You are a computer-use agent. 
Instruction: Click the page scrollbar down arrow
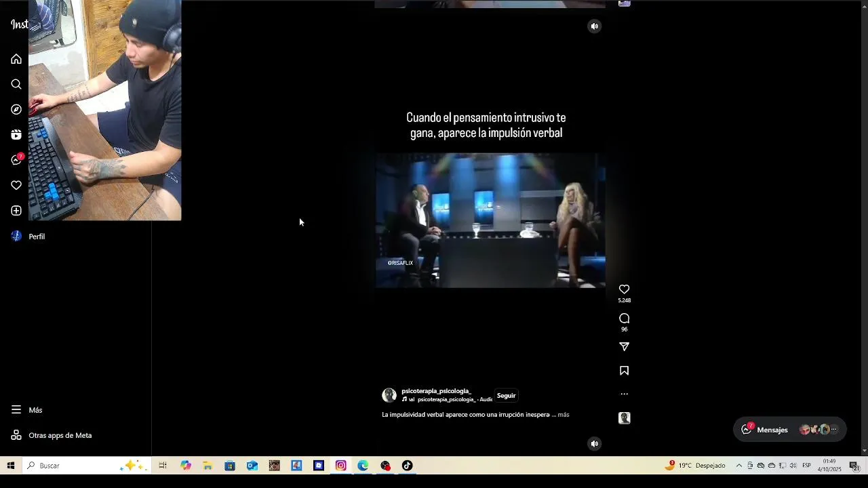click(864, 451)
